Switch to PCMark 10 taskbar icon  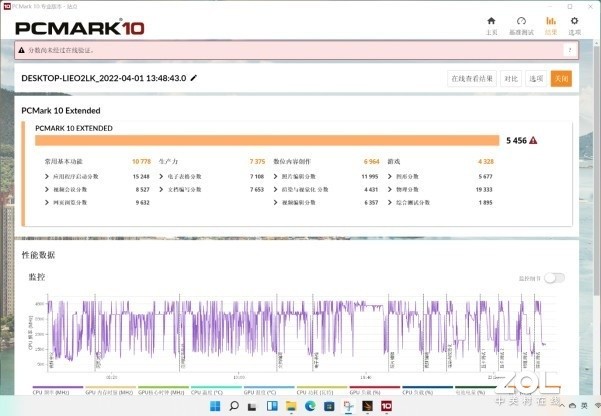(386, 406)
